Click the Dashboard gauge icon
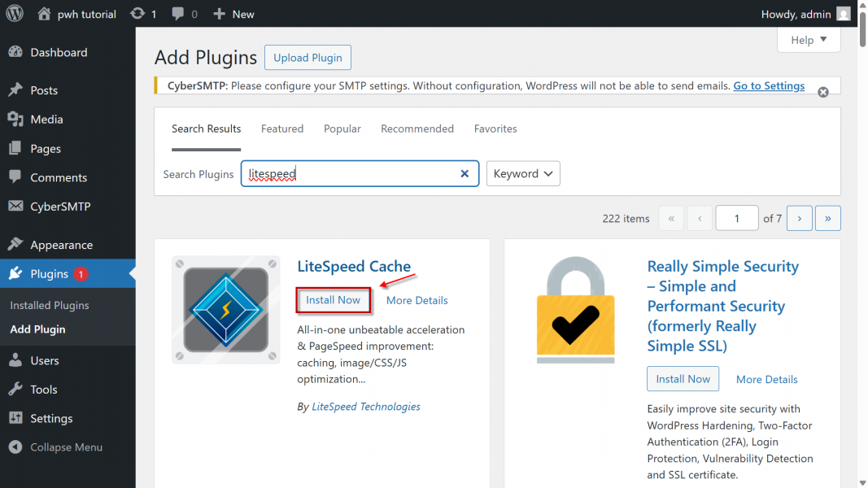 [15, 52]
